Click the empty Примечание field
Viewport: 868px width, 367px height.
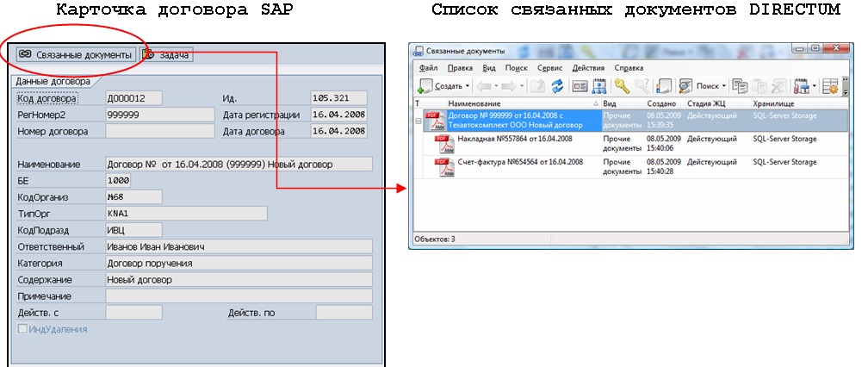[x=239, y=296]
